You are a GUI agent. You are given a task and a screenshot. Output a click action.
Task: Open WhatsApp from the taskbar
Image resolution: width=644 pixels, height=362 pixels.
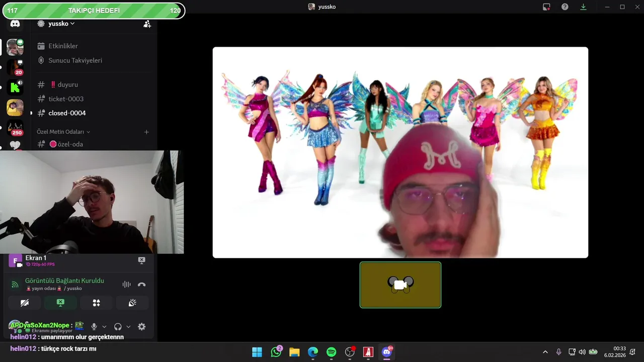tap(276, 352)
